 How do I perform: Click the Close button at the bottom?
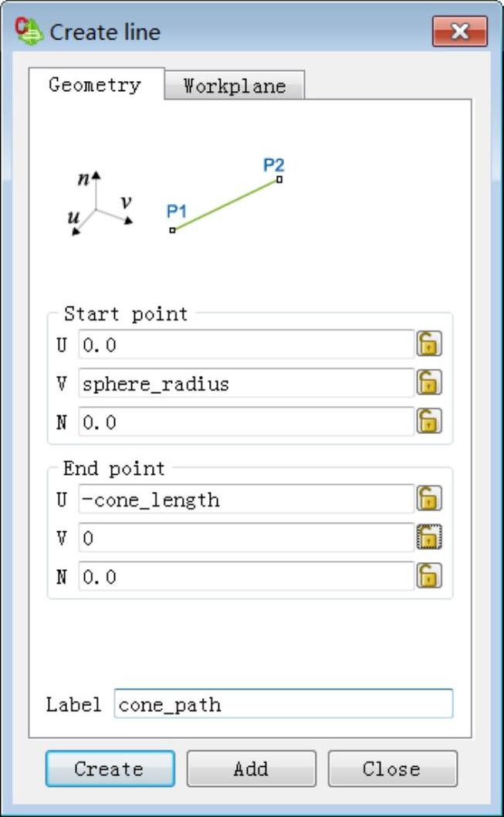coord(393,768)
